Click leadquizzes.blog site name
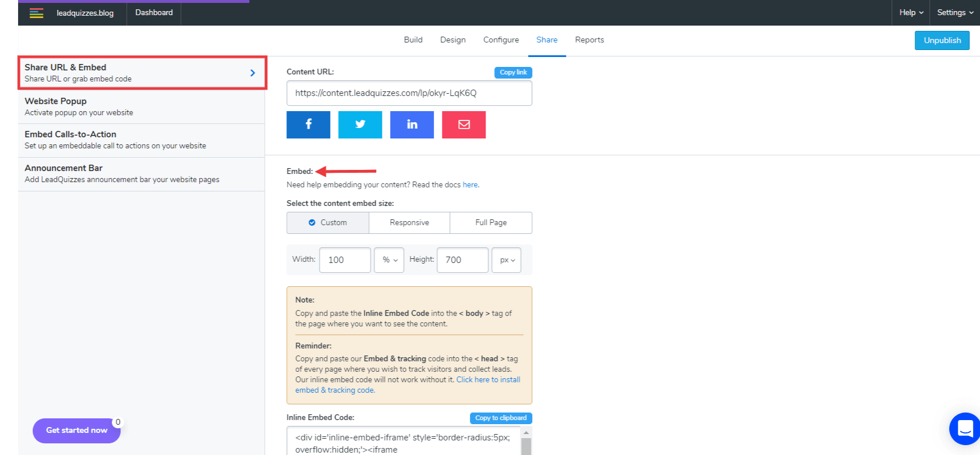Viewport: 980px width, 455px height. click(x=85, y=13)
